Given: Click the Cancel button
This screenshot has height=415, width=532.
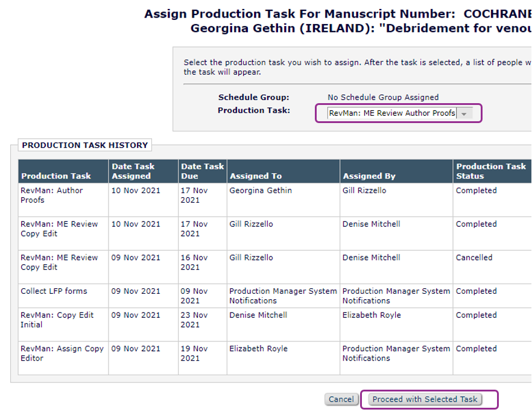Looking at the screenshot, I should [341, 399].
